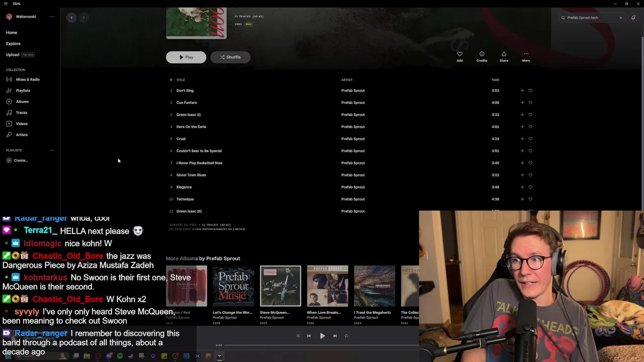Create a new playlist
Image resolution: width=644 pixels, height=362 pixels.
17,160
